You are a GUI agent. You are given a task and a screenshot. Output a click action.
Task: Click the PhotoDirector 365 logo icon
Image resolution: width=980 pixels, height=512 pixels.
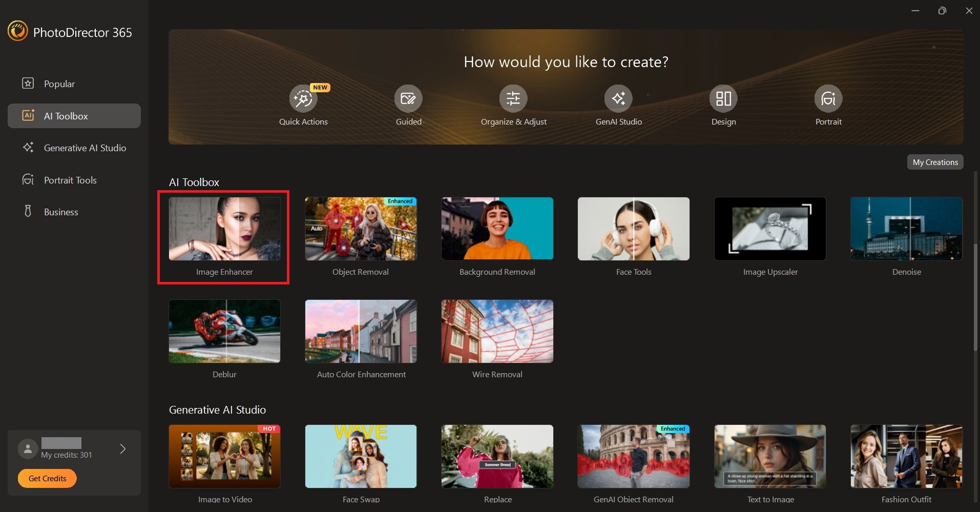coord(18,31)
